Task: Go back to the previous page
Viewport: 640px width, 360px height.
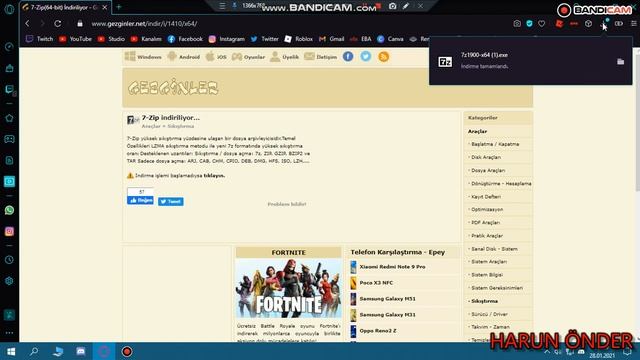Action: [27, 24]
